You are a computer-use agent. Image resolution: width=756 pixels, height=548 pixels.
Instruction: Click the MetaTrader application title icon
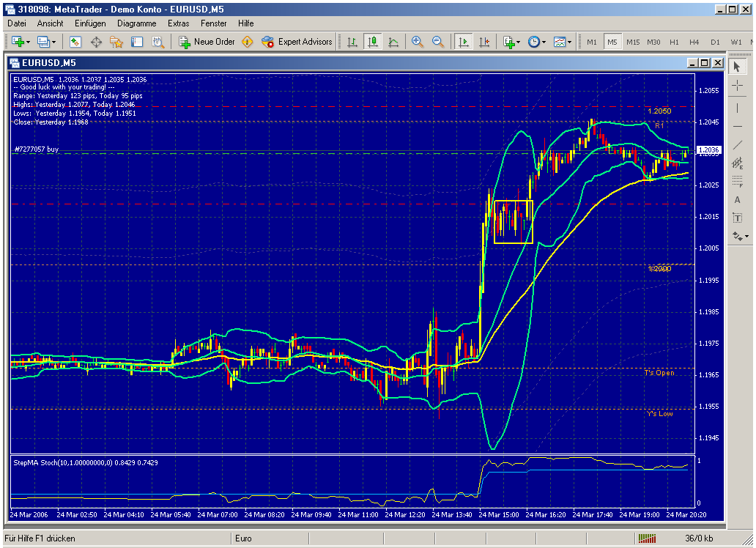coord(10,10)
